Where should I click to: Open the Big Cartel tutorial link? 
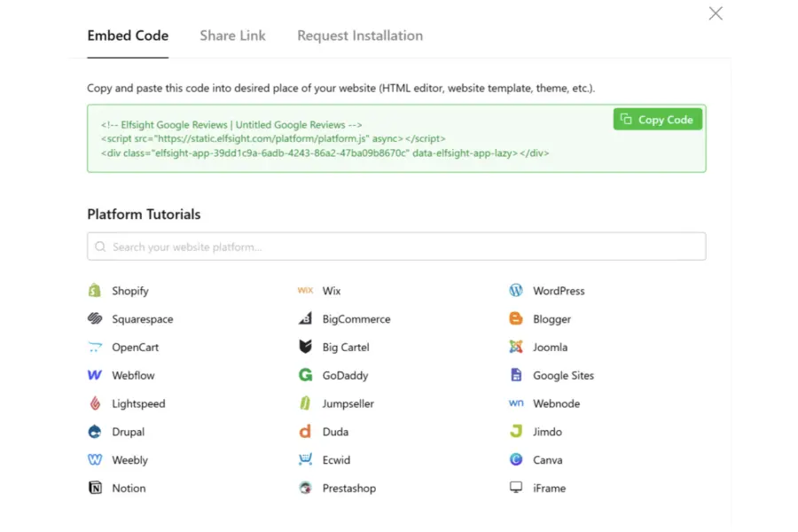[x=346, y=348]
